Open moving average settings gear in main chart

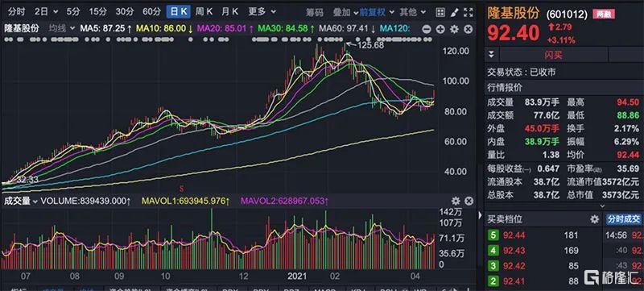click(x=454, y=29)
